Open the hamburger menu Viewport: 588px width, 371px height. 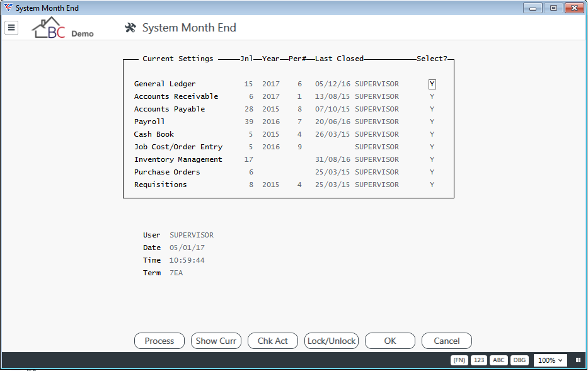[11, 27]
